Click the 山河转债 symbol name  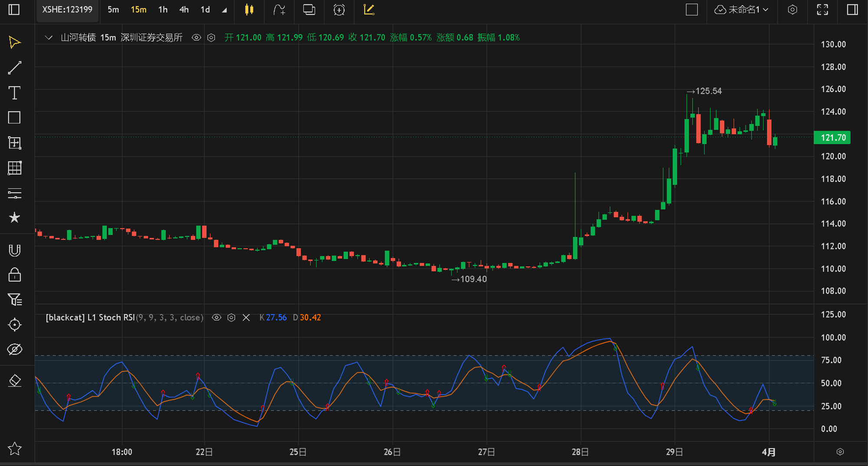(78, 38)
